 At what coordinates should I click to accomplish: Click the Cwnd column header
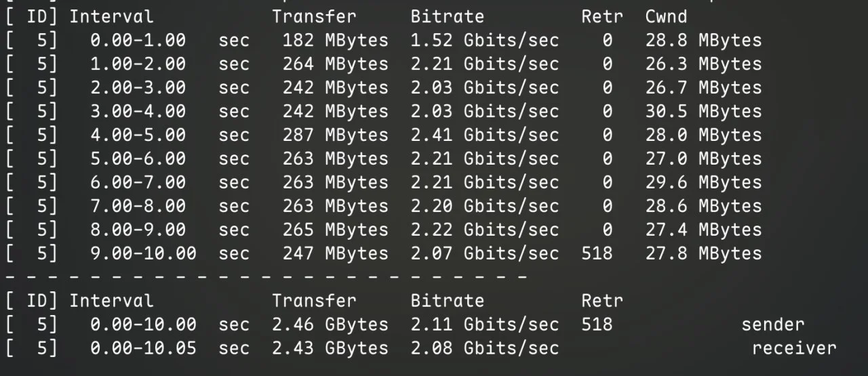[666, 17]
